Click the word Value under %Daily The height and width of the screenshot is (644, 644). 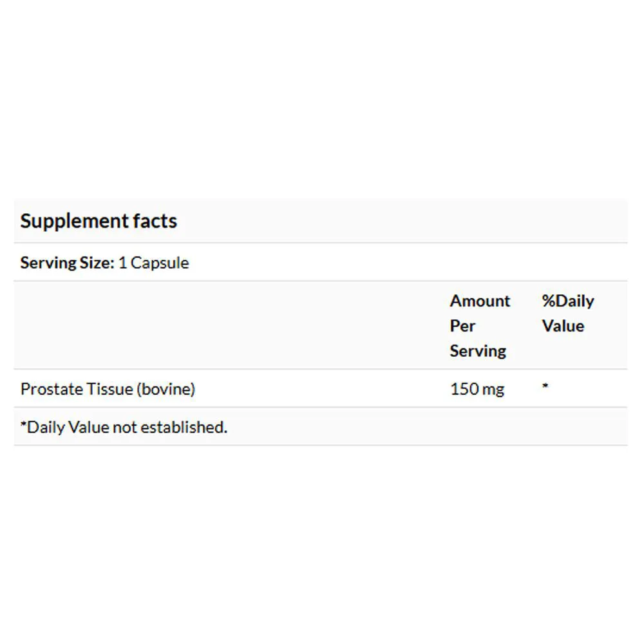[x=563, y=326]
